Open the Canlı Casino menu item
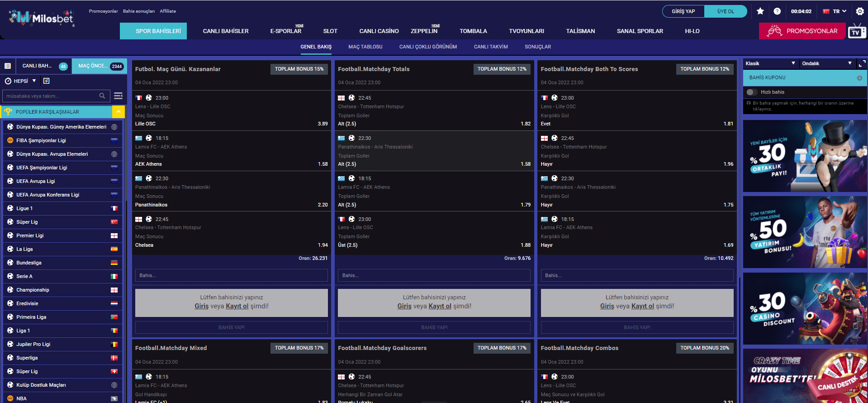 379,31
